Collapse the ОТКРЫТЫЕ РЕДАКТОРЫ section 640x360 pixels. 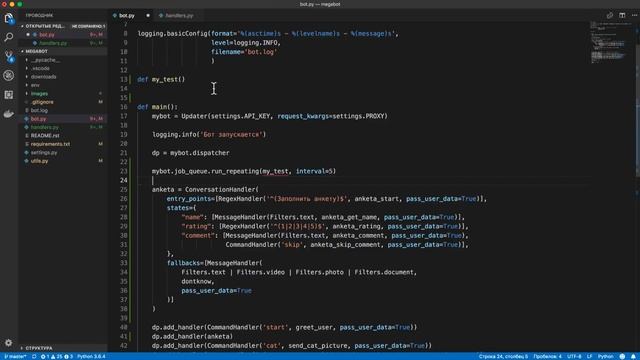[45, 26]
